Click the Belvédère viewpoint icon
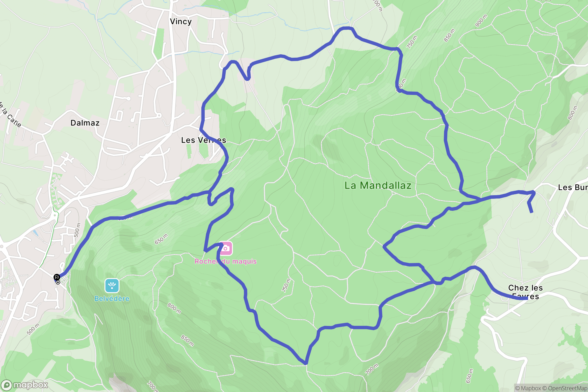 [x=112, y=286]
